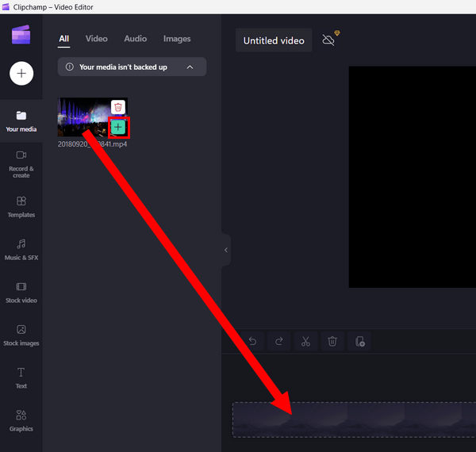Click the black video preview area
The width and height of the screenshot is (476, 452).
pos(413,177)
